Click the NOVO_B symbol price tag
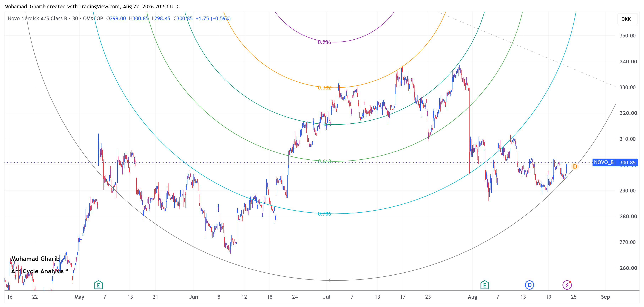The width and height of the screenshot is (644, 307). 604,162
